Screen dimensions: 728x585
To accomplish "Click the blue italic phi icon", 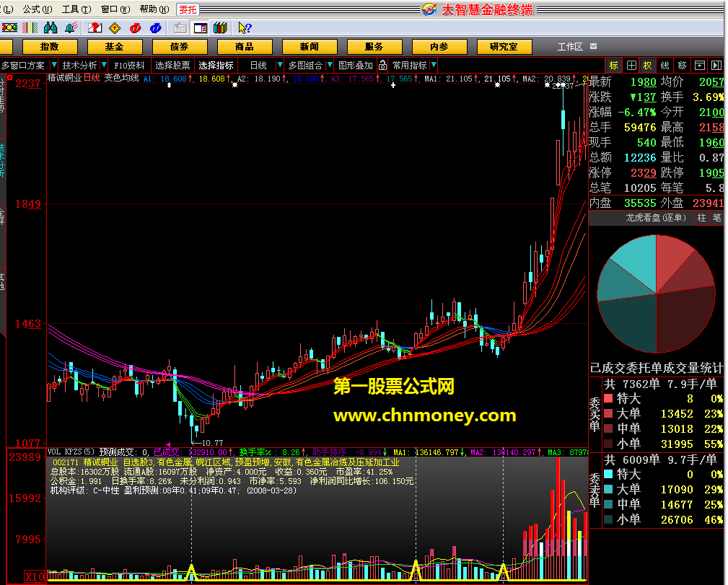I will (156, 28).
